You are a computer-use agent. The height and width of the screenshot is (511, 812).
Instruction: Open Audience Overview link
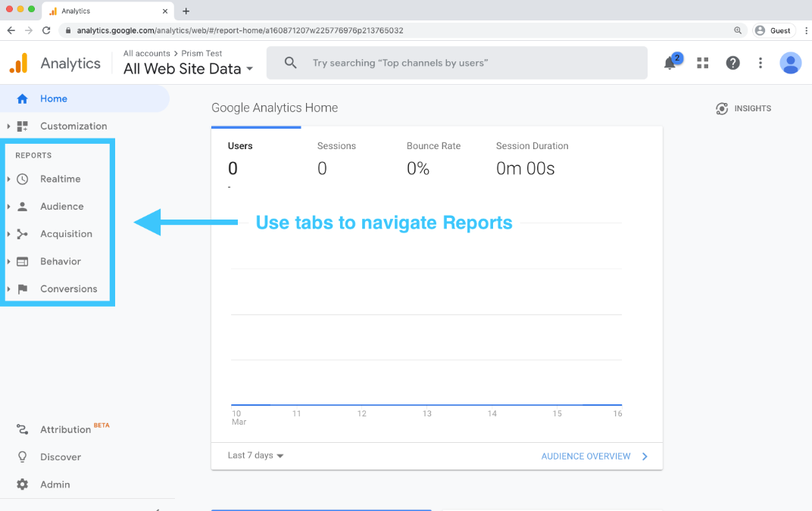click(586, 456)
